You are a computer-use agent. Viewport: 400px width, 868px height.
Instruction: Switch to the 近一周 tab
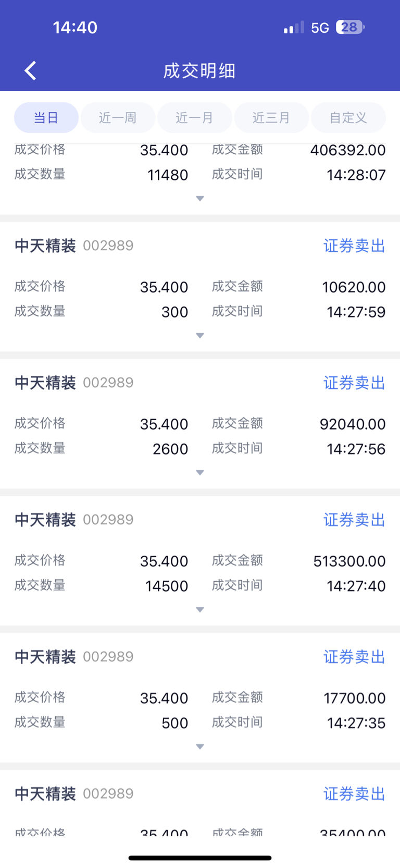click(118, 117)
